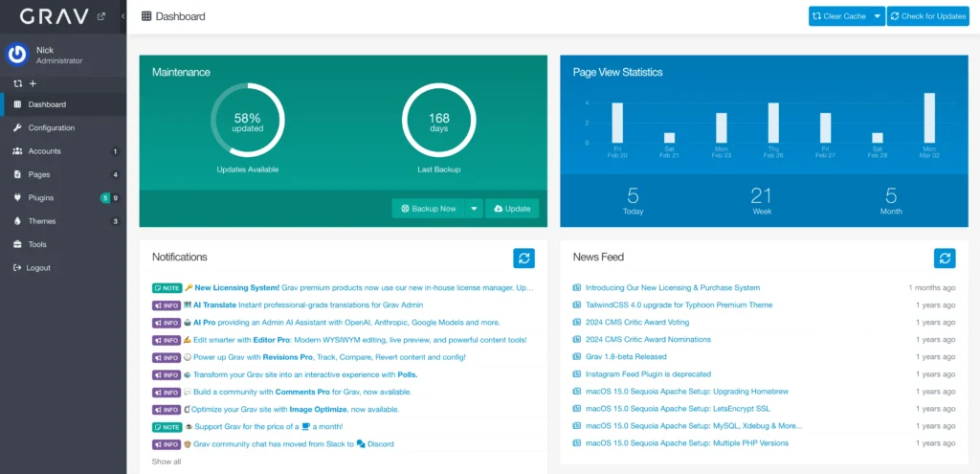
Task: Click Nick's user avatar
Action: coord(17,55)
